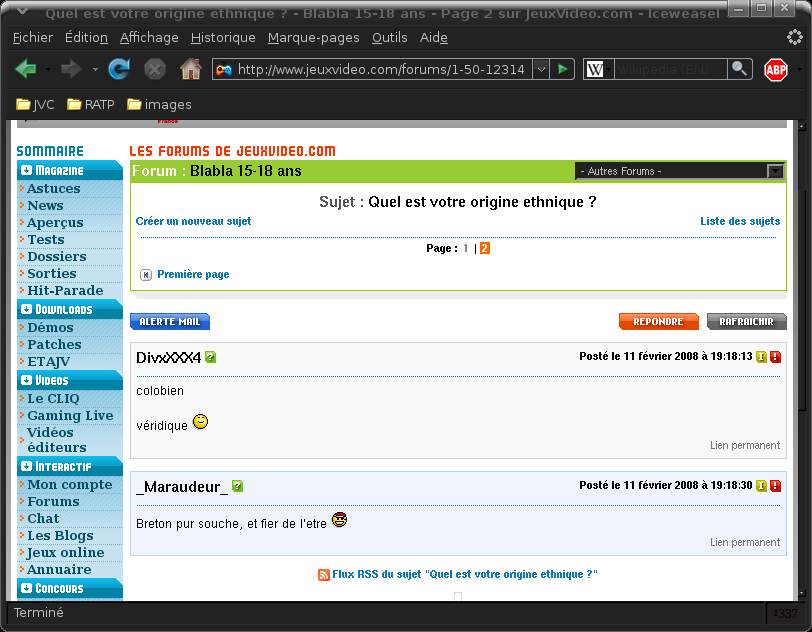Collapse the Interactif sidebar section

coord(26,466)
